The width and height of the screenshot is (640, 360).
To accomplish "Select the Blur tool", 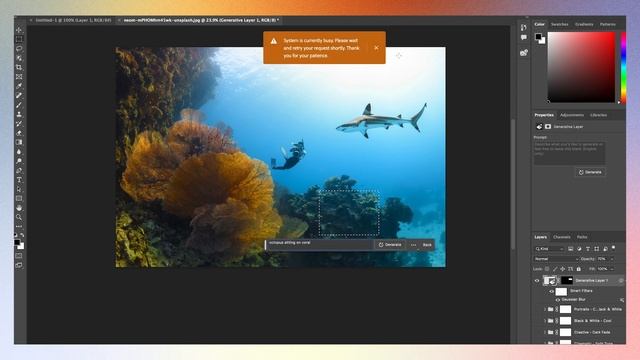I will point(19,152).
